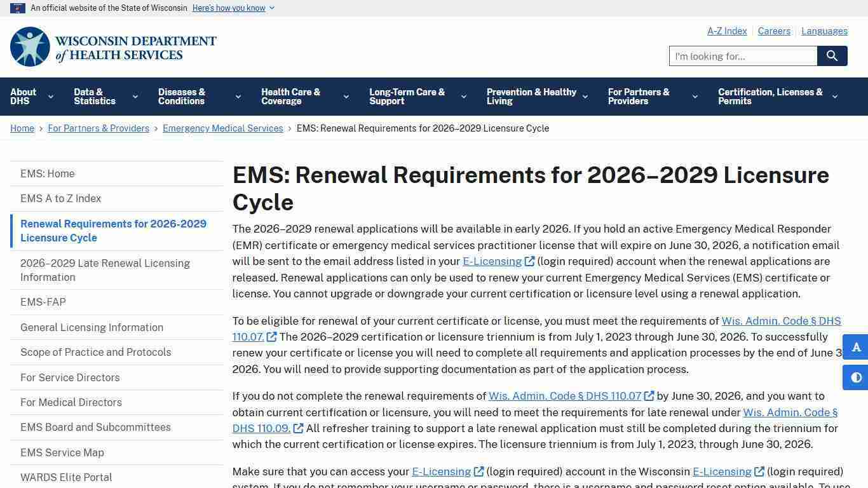Click the Wisconsin state flag icon
Image resolution: width=868 pixels, height=488 pixels.
tap(18, 8)
